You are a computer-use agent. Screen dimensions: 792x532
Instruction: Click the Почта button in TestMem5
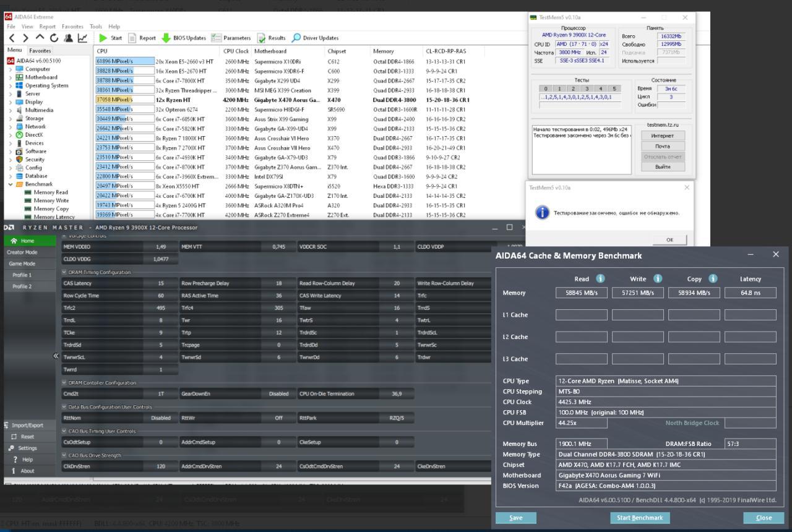pos(663,146)
